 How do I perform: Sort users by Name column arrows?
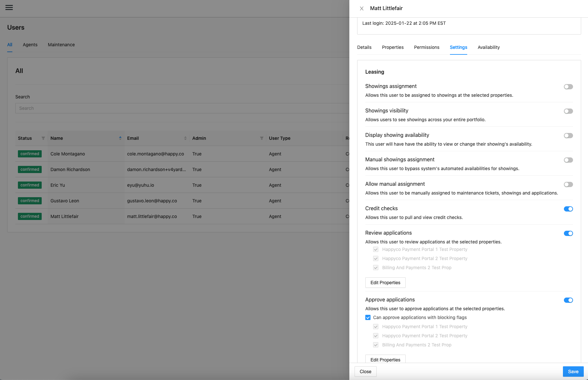coord(120,138)
